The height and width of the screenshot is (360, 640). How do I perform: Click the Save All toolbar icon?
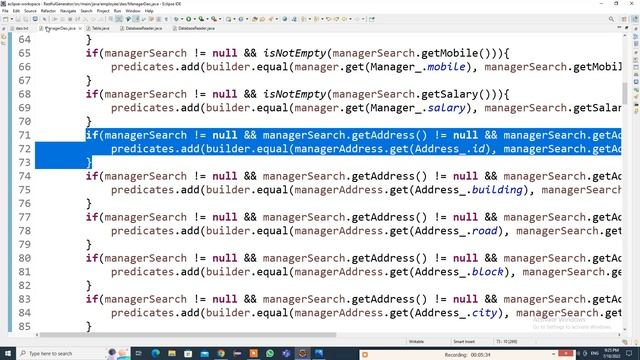(26, 19)
